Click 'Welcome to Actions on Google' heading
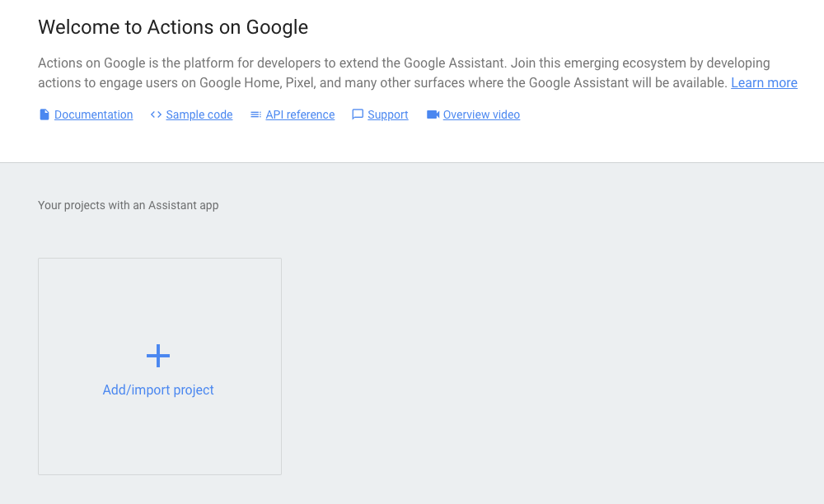Screen dimensions: 824x504 pos(173,27)
